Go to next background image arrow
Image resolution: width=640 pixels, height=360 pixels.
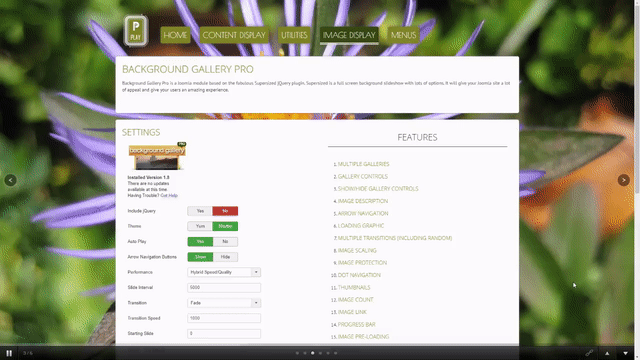tap(623, 180)
